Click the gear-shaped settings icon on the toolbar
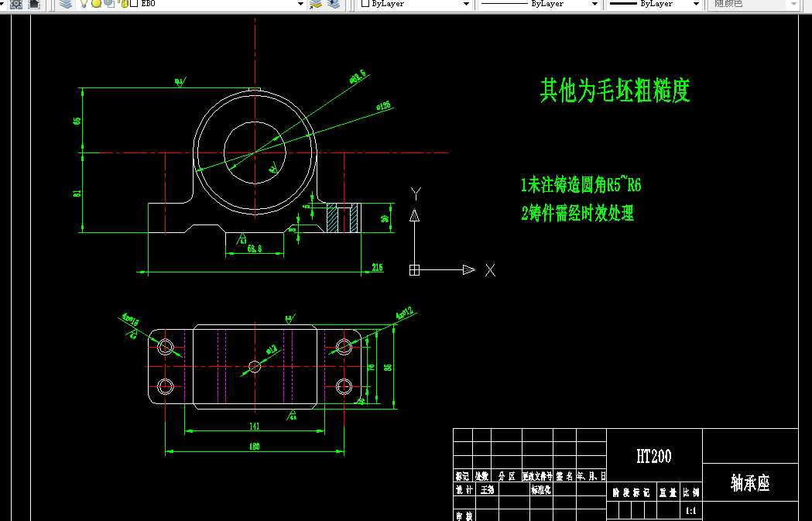The height and width of the screenshot is (521, 812). coord(16,4)
